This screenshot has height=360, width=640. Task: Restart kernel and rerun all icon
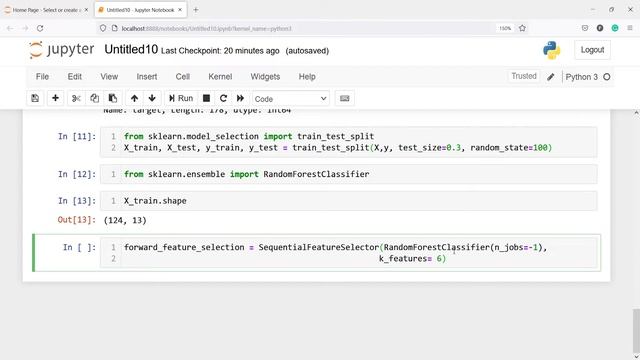pyautogui.click(x=240, y=98)
